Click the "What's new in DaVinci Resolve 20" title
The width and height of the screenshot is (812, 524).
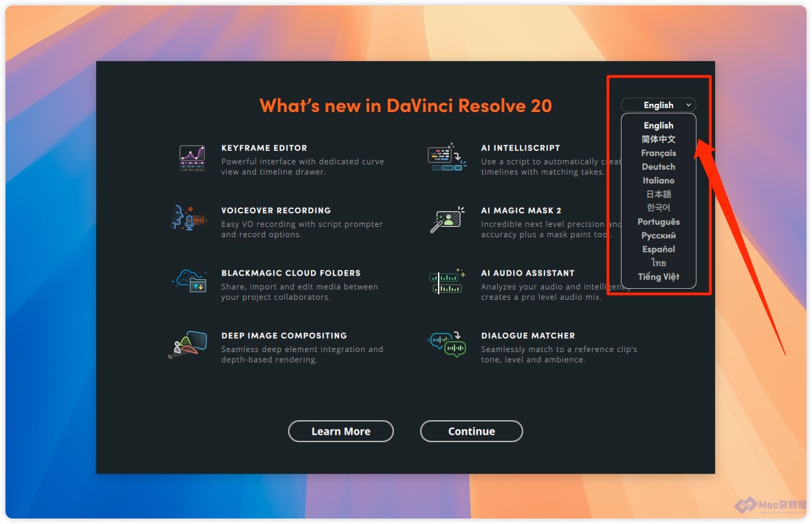click(406, 106)
